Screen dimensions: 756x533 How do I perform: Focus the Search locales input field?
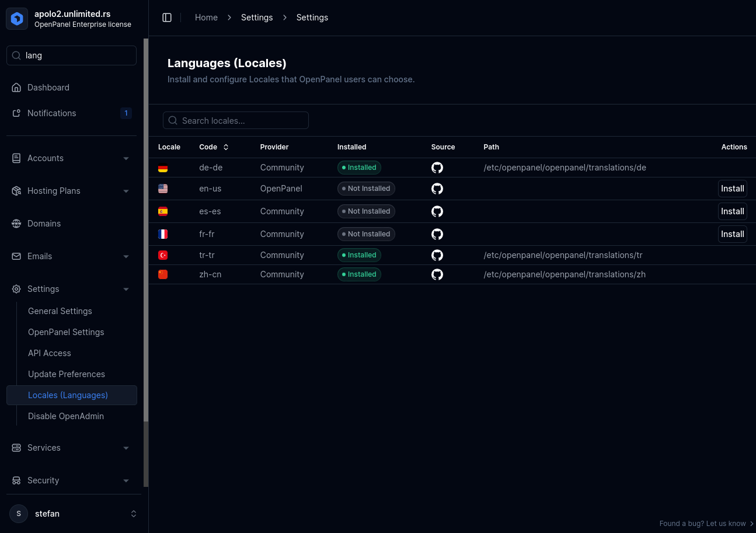(x=236, y=120)
